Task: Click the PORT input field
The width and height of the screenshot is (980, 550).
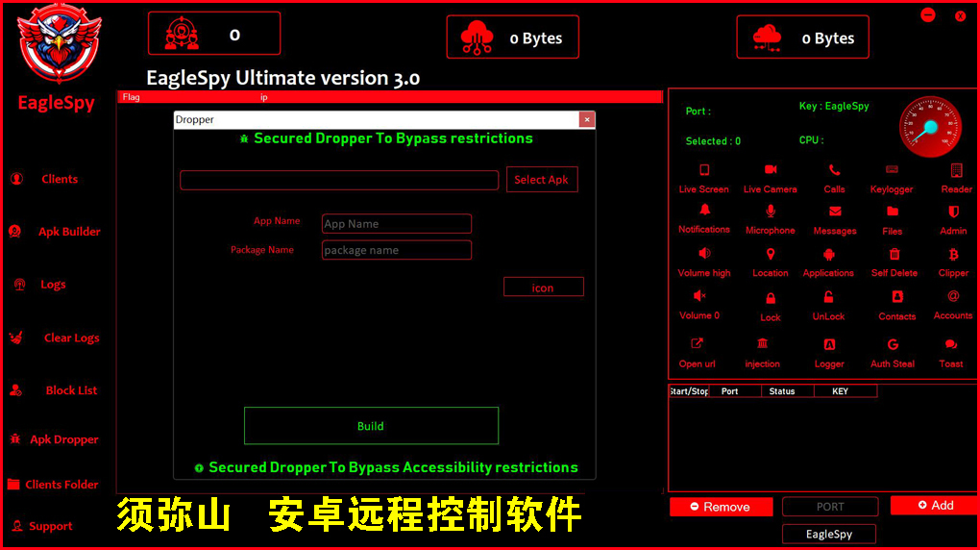Action: 830,506
